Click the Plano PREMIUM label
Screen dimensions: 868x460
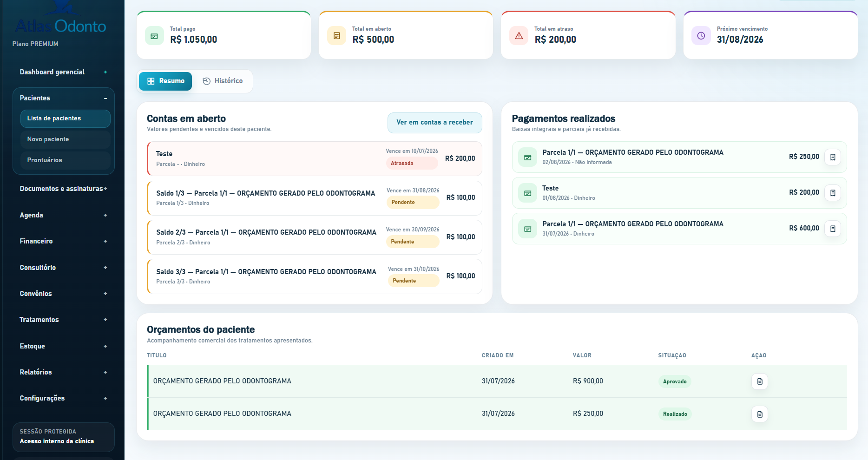coord(35,44)
